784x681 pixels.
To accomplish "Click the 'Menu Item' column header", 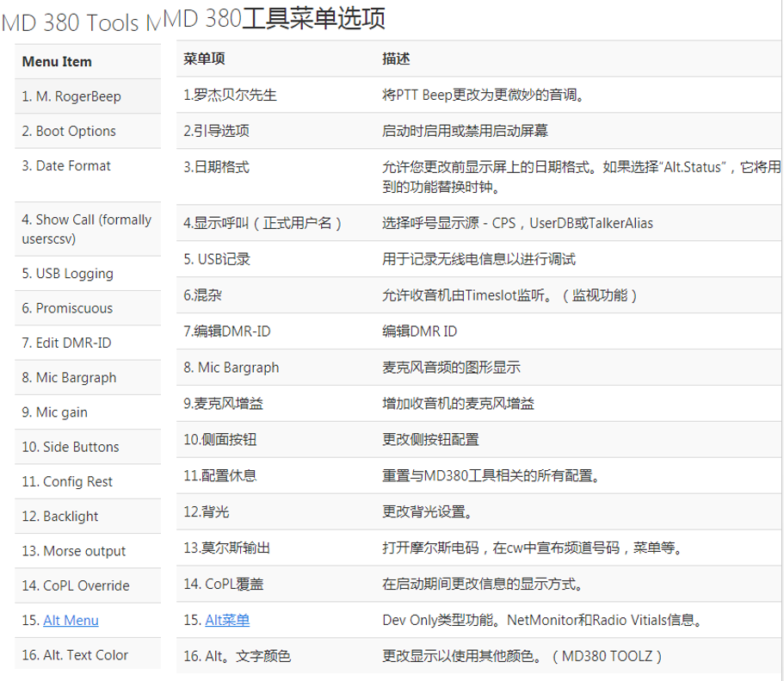I will [57, 61].
